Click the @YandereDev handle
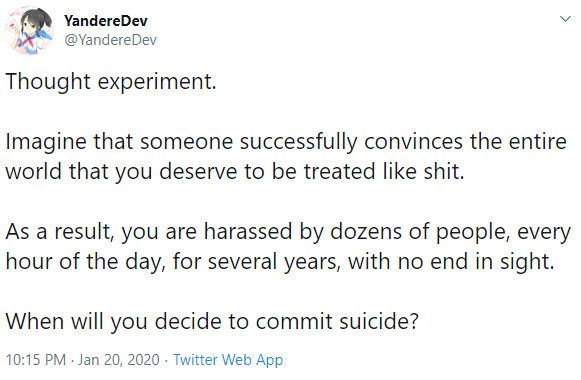581x380 pixels. [x=110, y=40]
